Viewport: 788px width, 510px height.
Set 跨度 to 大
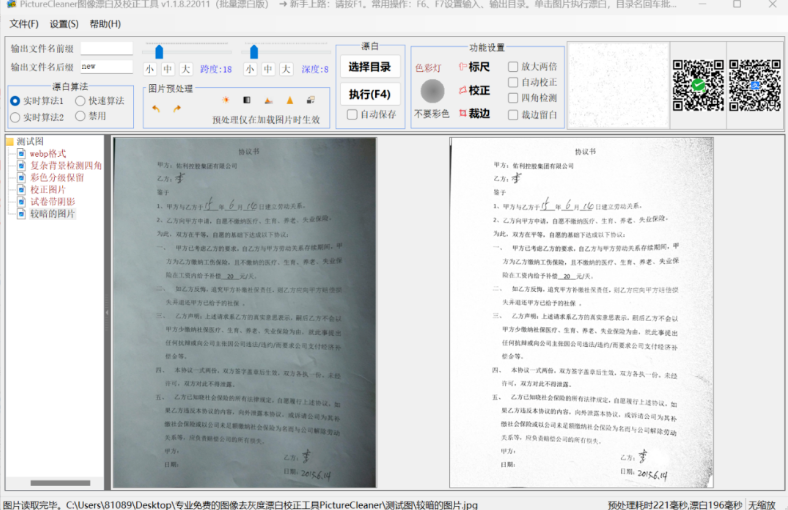tap(185, 69)
